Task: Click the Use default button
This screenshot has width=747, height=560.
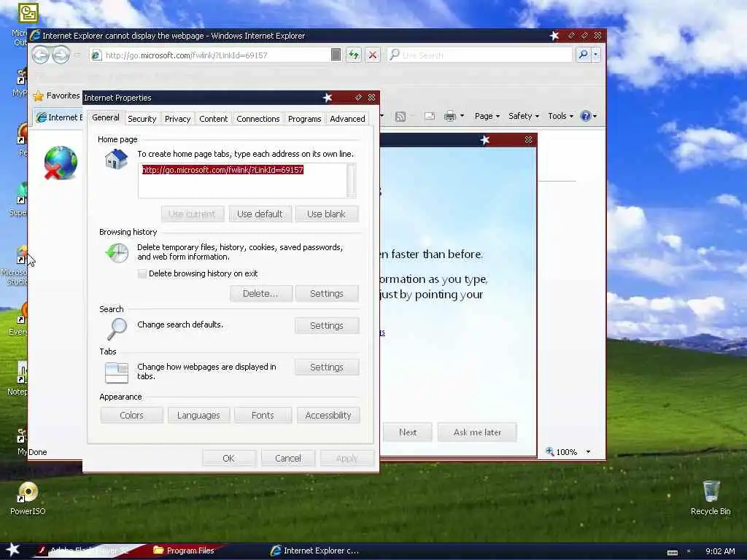Action: 260,214
